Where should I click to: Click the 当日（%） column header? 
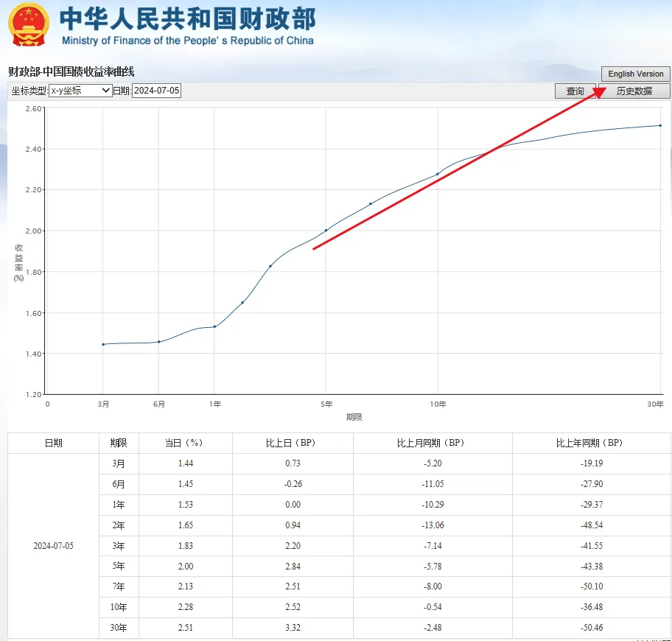point(185,443)
